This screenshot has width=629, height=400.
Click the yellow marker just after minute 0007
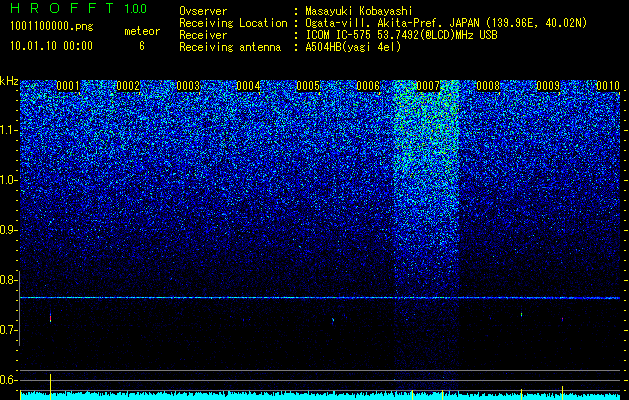click(442, 395)
